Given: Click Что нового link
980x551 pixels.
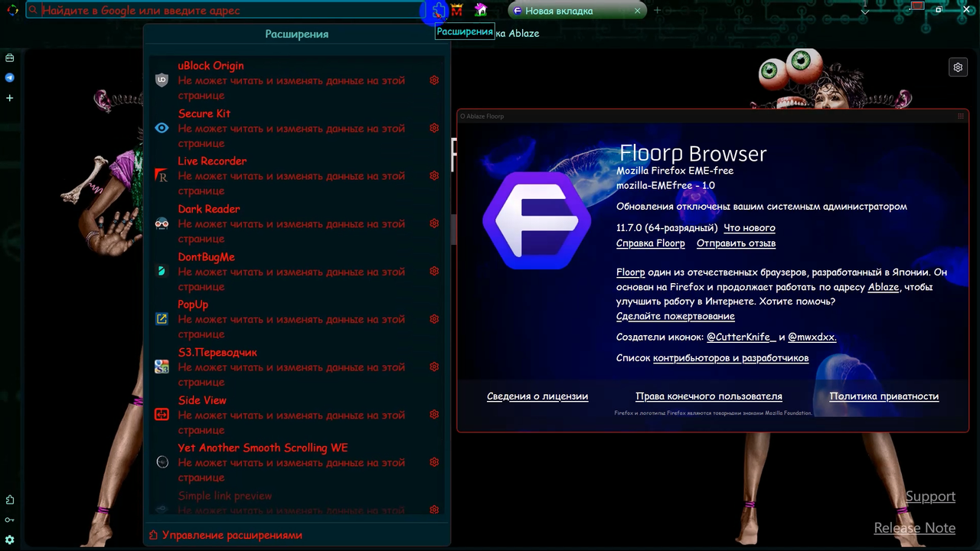Looking at the screenshot, I should click(x=750, y=228).
